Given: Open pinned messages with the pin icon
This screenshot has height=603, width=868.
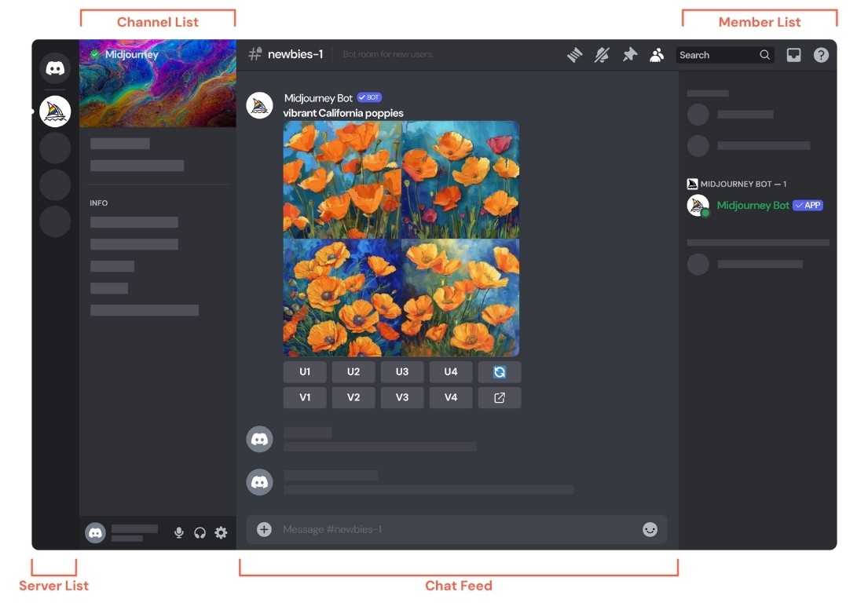Looking at the screenshot, I should tap(629, 55).
